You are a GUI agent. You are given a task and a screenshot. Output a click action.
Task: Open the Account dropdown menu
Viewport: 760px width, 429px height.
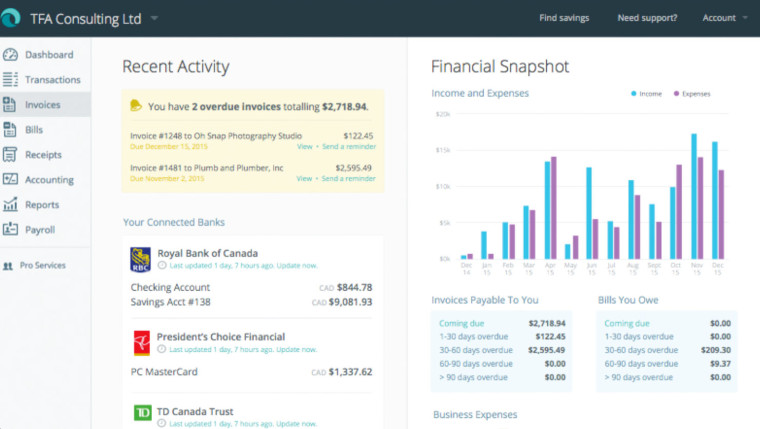point(724,18)
